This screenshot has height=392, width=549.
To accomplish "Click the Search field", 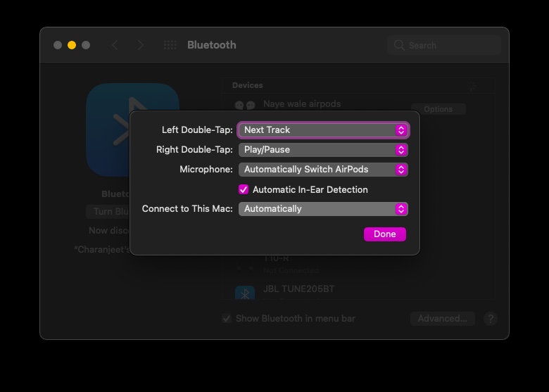I will [x=444, y=45].
